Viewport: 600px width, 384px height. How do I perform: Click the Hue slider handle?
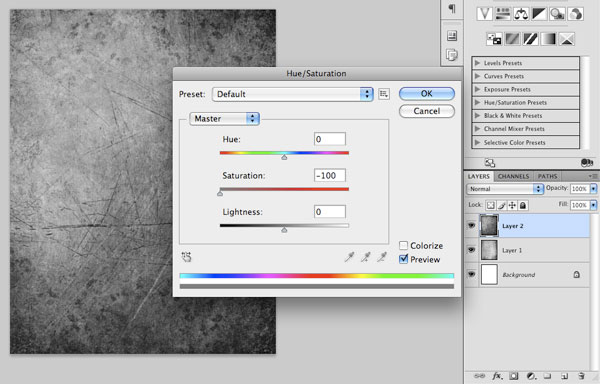pyautogui.click(x=284, y=157)
